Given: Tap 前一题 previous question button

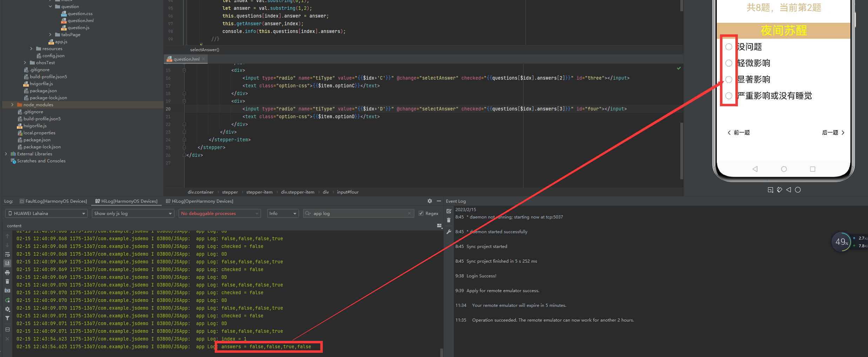Looking at the screenshot, I should tap(739, 133).
